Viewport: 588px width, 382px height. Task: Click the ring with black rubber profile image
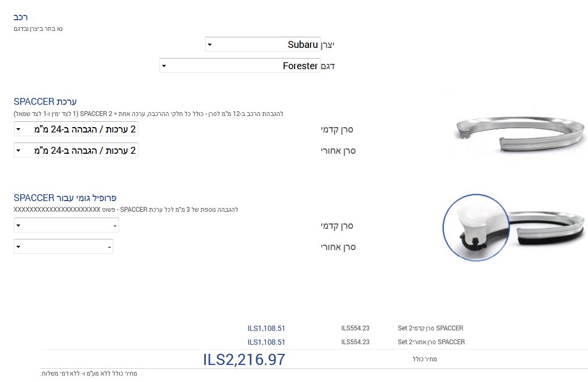pos(548,228)
